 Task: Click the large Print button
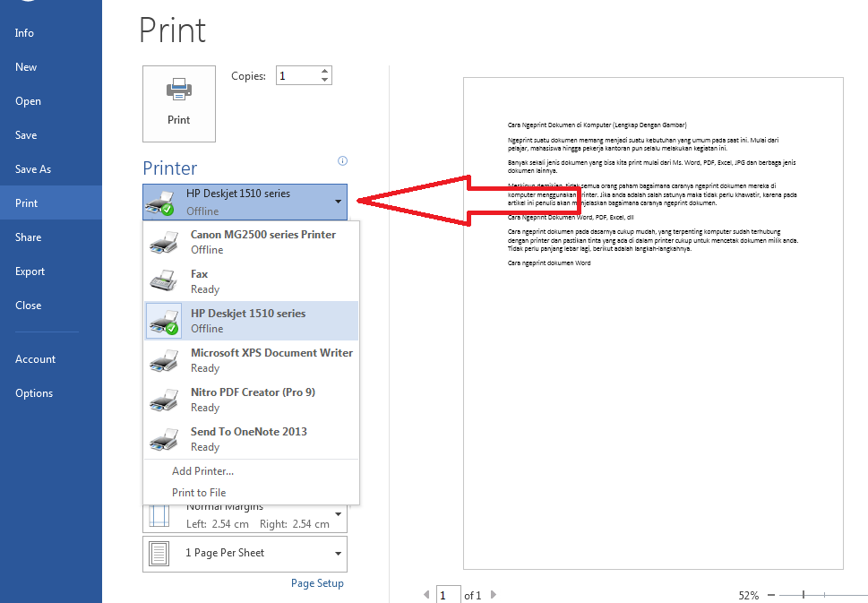click(x=179, y=104)
